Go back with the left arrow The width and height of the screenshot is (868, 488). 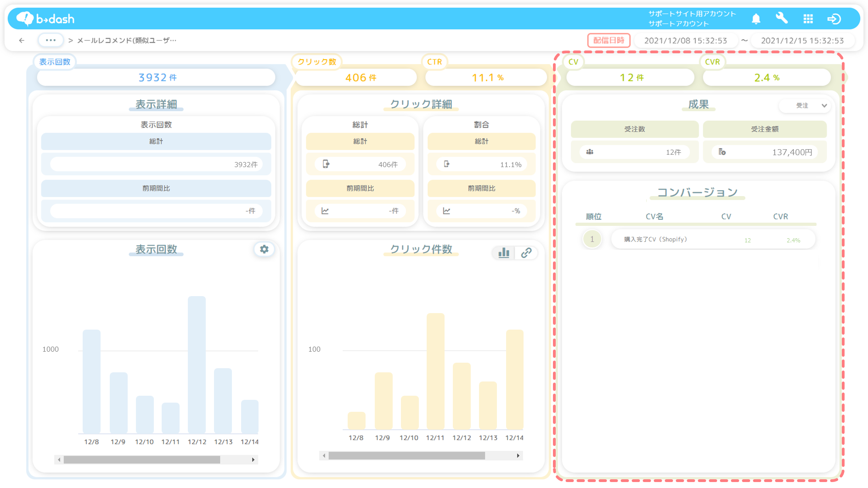tap(22, 40)
